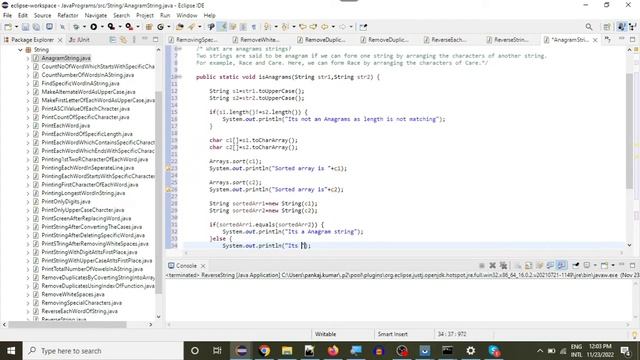Image resolution: width=640 pixels, height=360 pixels.
Task: Save the current file with Save icon
Action: [25, 27]
